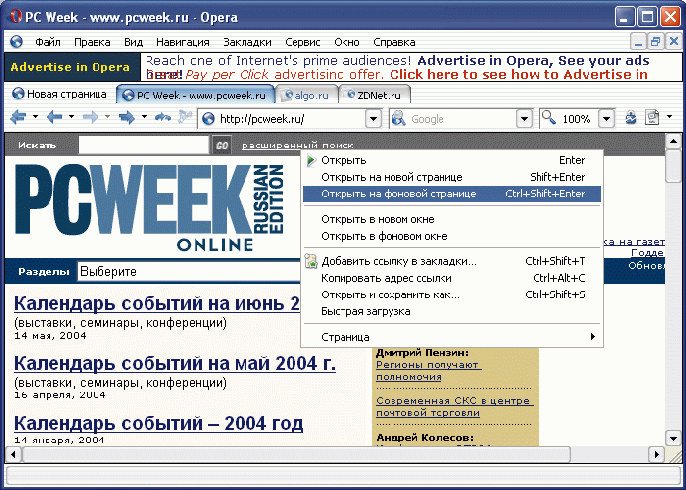Choose "Открыть на фоновой странице" menu entry
Screen dimensions: 686x490
point(398,194)
